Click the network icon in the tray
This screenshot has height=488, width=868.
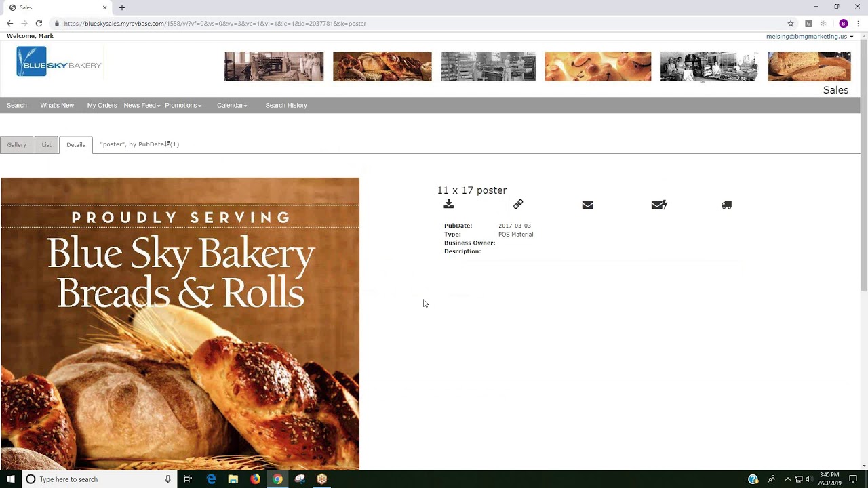pos(798,479)
